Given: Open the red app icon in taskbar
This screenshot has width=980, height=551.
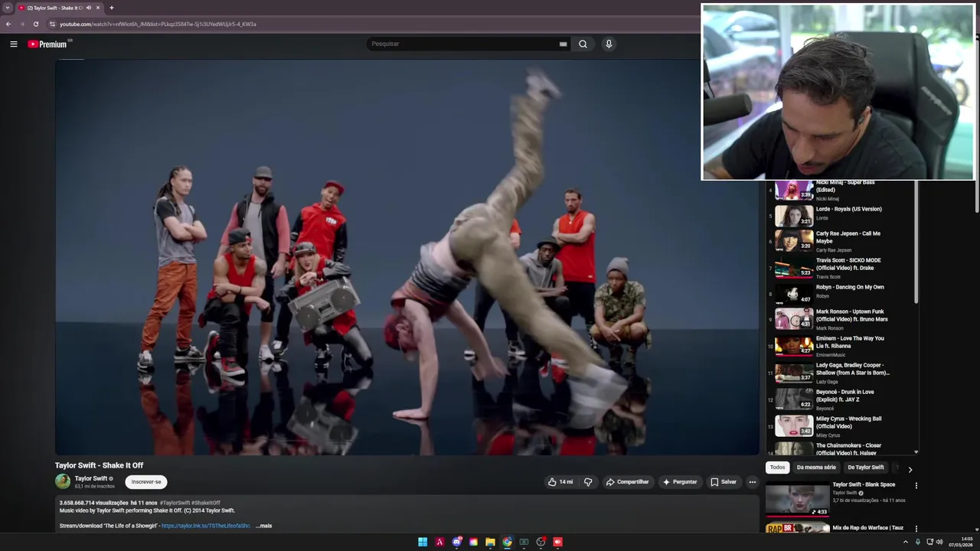Looking at the screenshot, I should (557, 542).
